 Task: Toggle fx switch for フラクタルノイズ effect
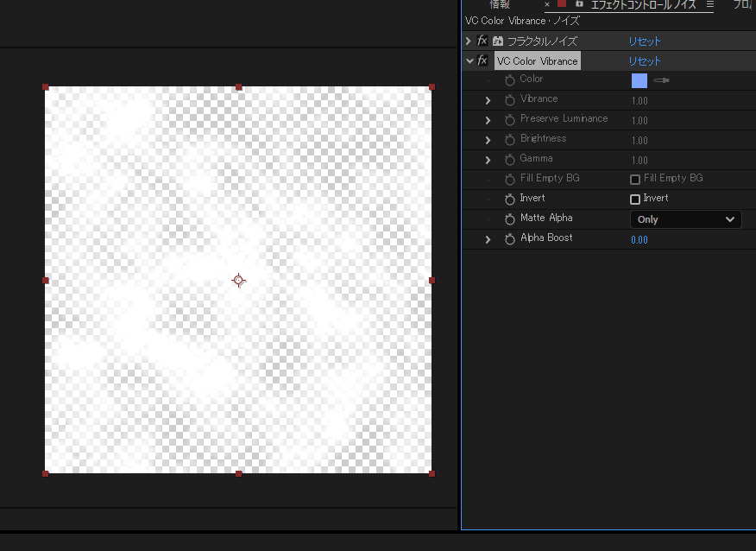pos(482,41)
